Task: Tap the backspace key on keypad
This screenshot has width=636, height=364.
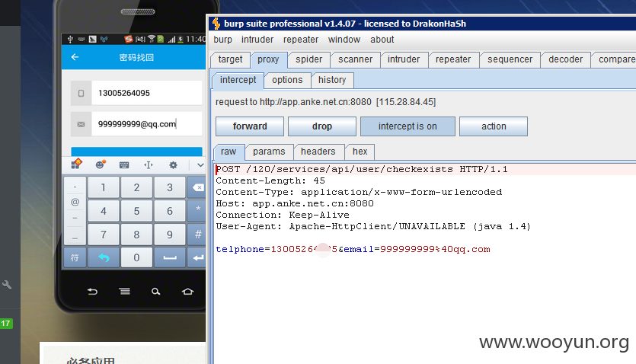Action: tap(197, 187)
